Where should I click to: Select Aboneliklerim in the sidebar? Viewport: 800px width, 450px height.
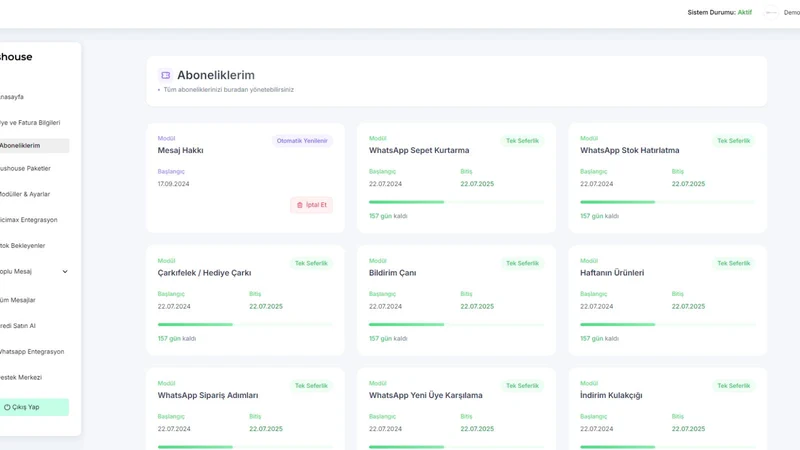click(34, 145)
